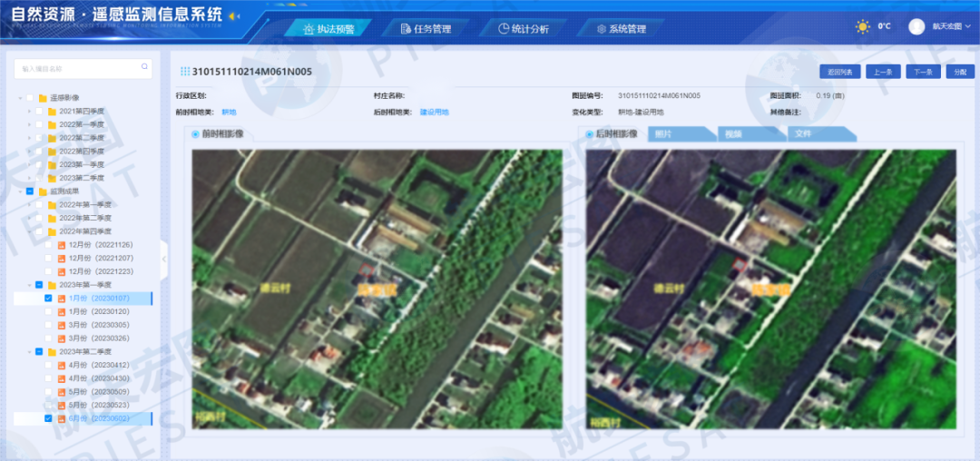Collapse the 监测成果 tree node

pos(19,191)
